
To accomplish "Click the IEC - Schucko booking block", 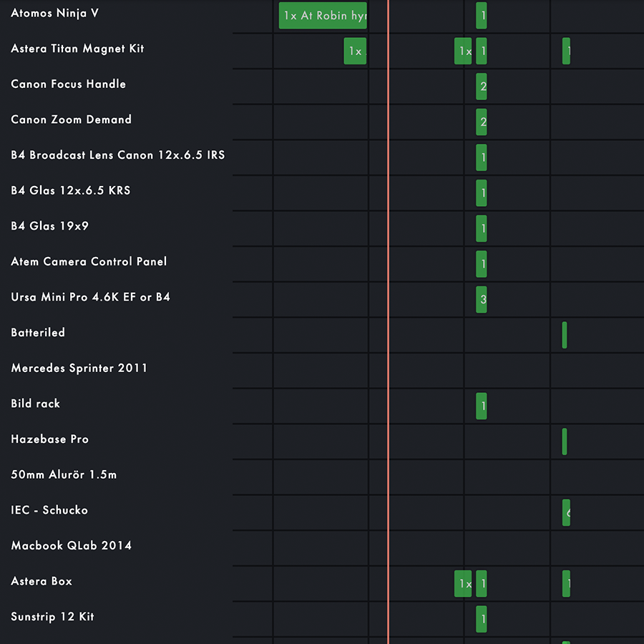I will [566, 512].
